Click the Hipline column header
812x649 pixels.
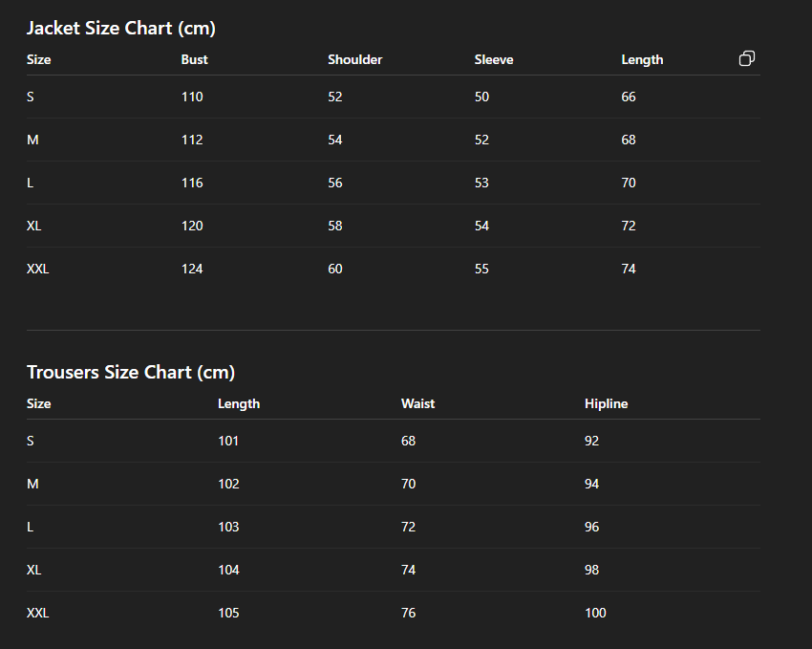pos(606,403)
